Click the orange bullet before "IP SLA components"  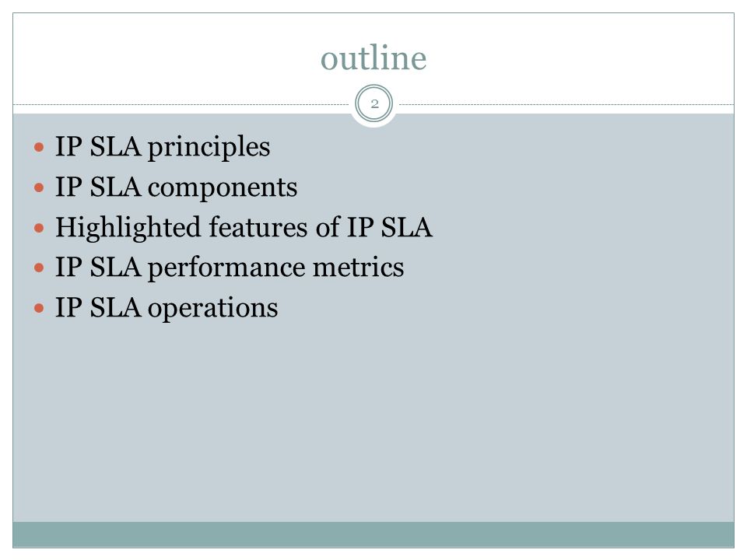point(39,187)
